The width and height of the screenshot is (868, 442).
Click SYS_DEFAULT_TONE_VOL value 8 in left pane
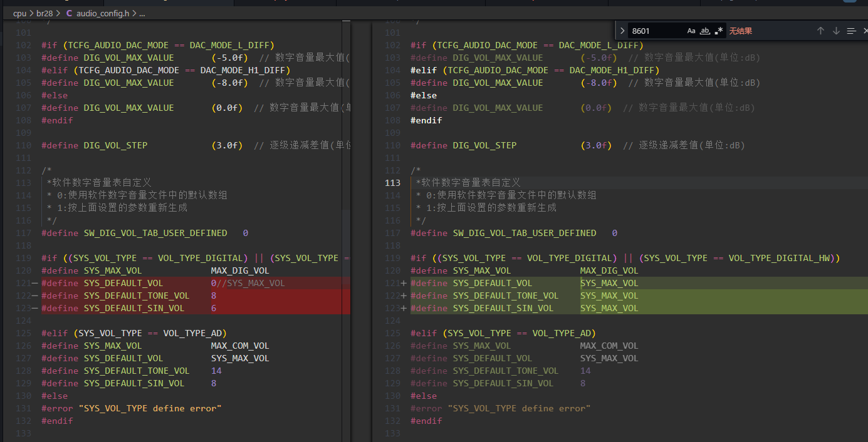214,296
